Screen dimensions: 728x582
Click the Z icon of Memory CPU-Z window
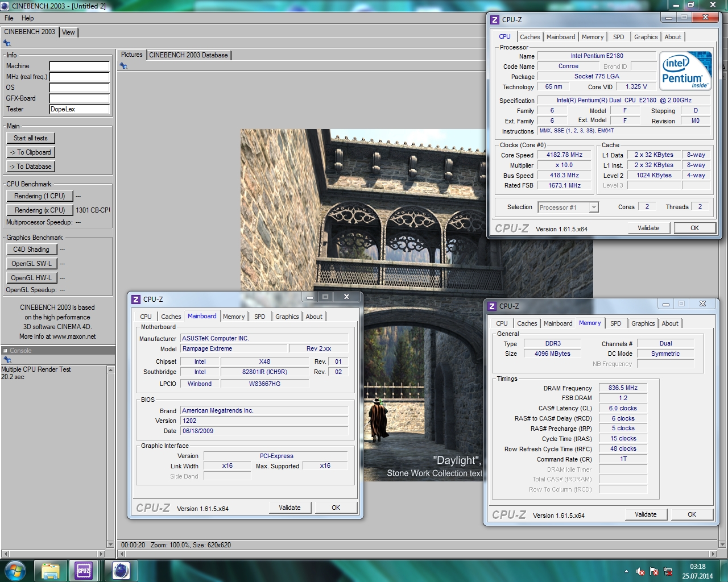pyautogui.click(x=492, y=306)
